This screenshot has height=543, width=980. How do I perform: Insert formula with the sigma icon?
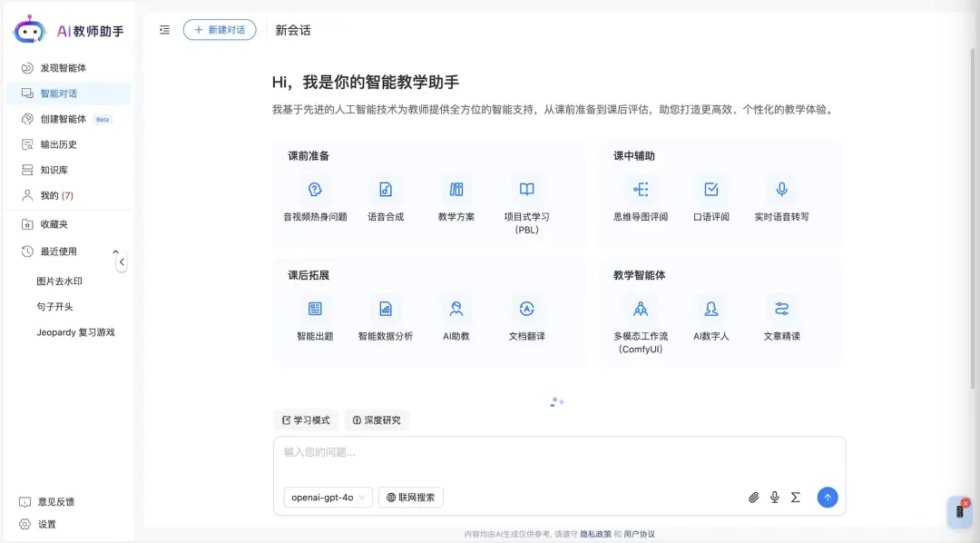796,498
